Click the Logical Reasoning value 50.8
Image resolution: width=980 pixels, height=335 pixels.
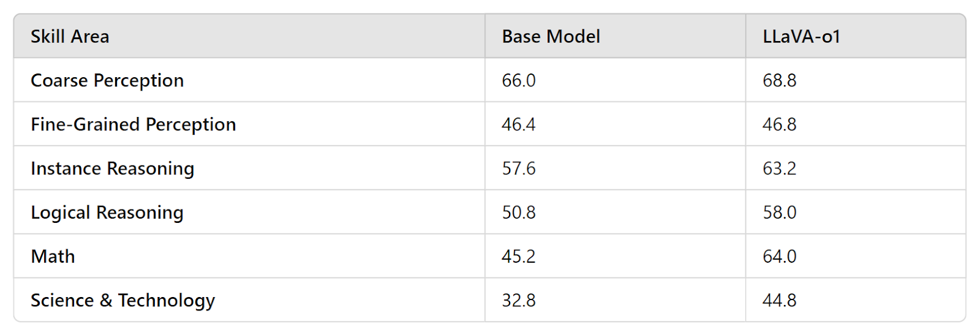[x=519, y=213]
